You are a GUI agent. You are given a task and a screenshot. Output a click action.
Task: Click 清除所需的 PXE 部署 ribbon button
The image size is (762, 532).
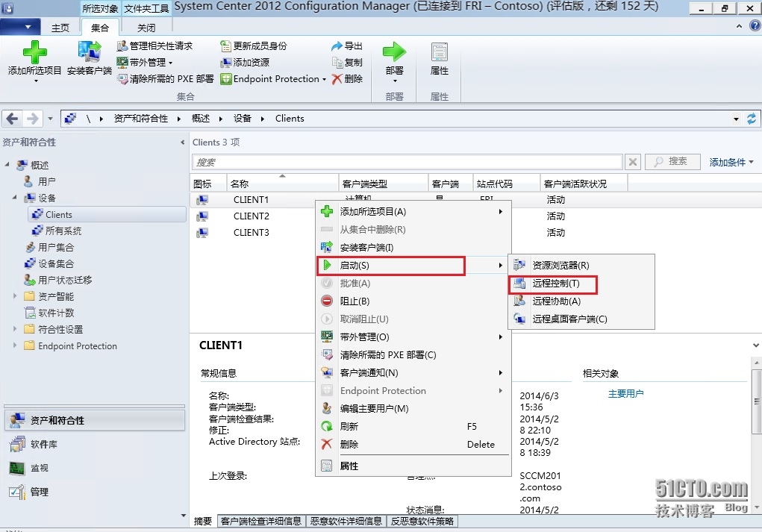point(165,78)
